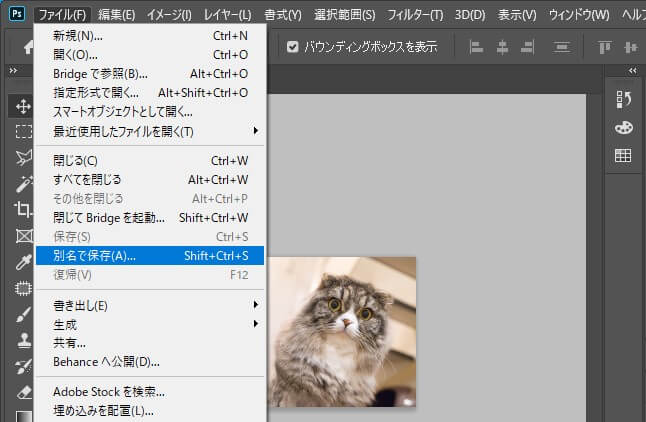Choose 閉じて Bridge を起動... menu item

150,217
